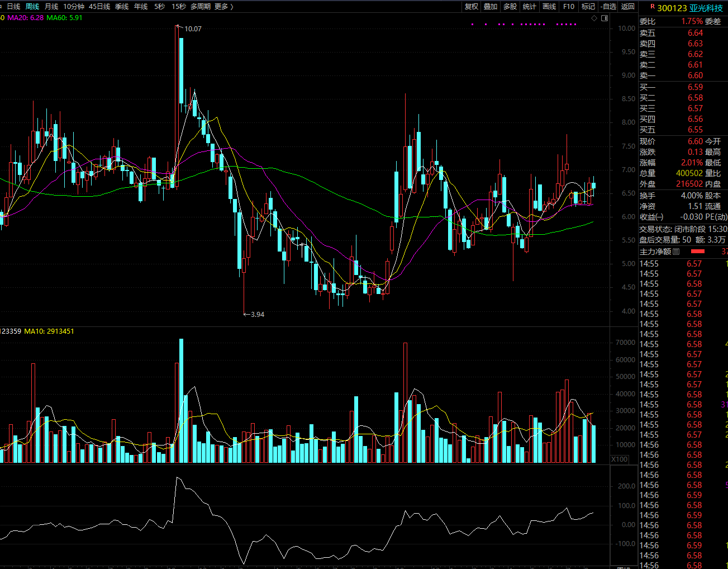Open the 画线 drawing tools
This screenshot has height=569, width=728.
[x=549, y=6]
